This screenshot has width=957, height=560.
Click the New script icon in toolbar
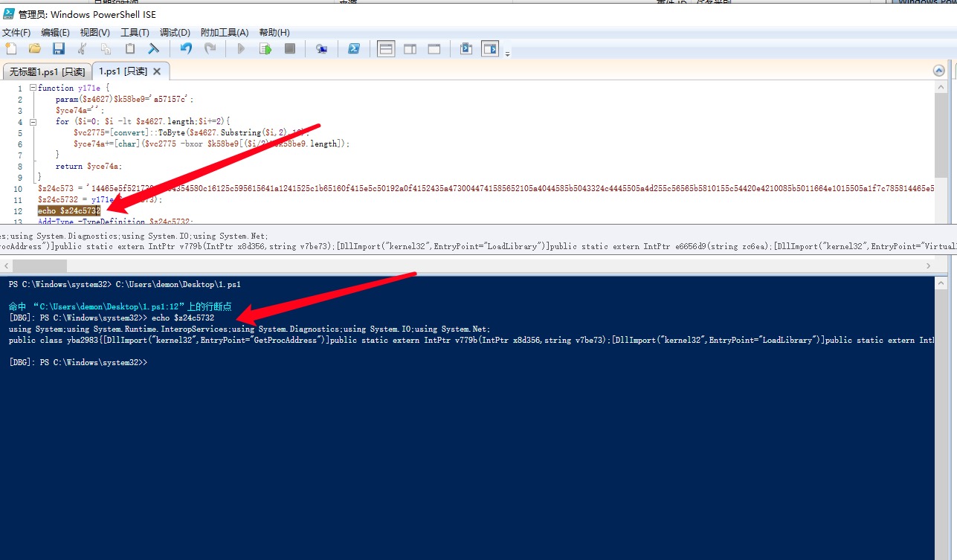[x=10, y=48]
